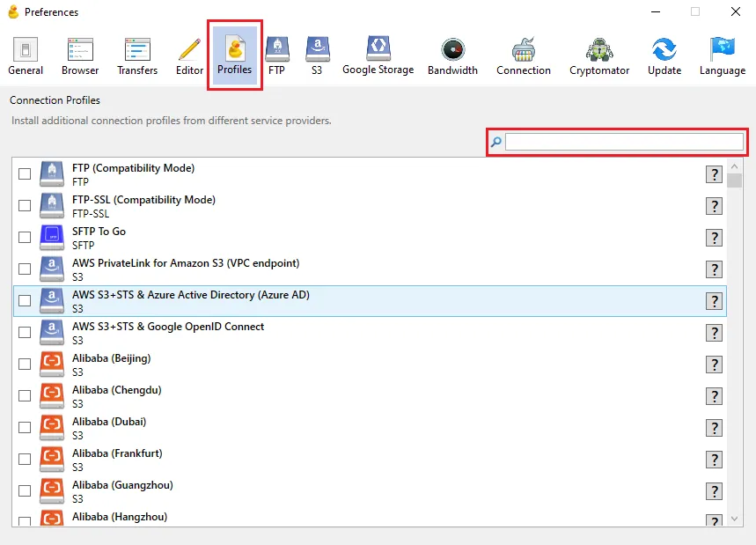
Task: Click the FTP (Compatibility Mode) drive icon
Action: tap(52, 173)
